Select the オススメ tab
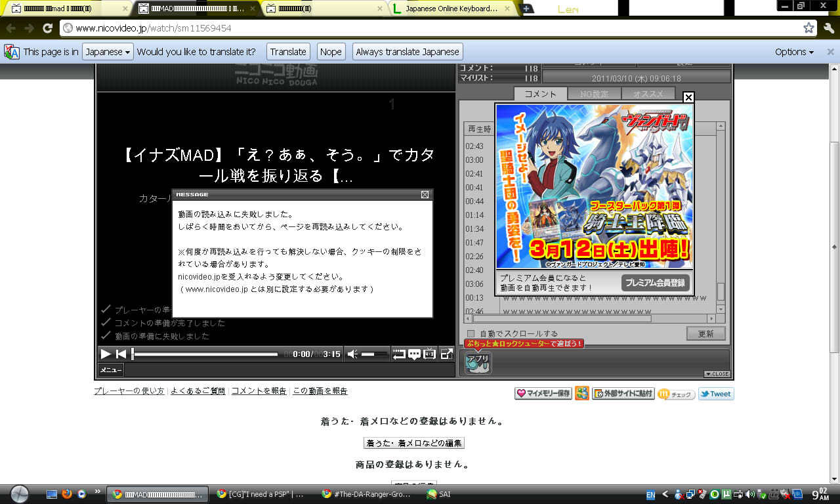The width and height of the screenshot is (840, 504). pyautogui.click(x=648, y=94)
